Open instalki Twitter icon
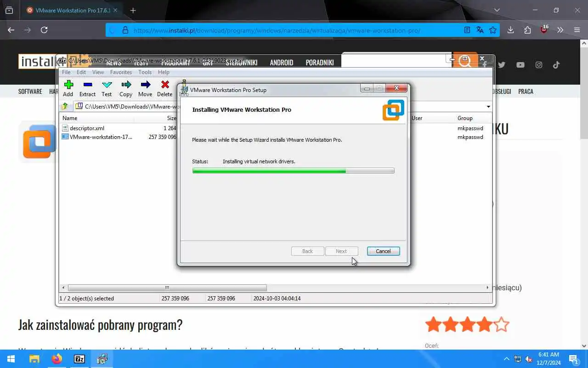 coord(501,65)
